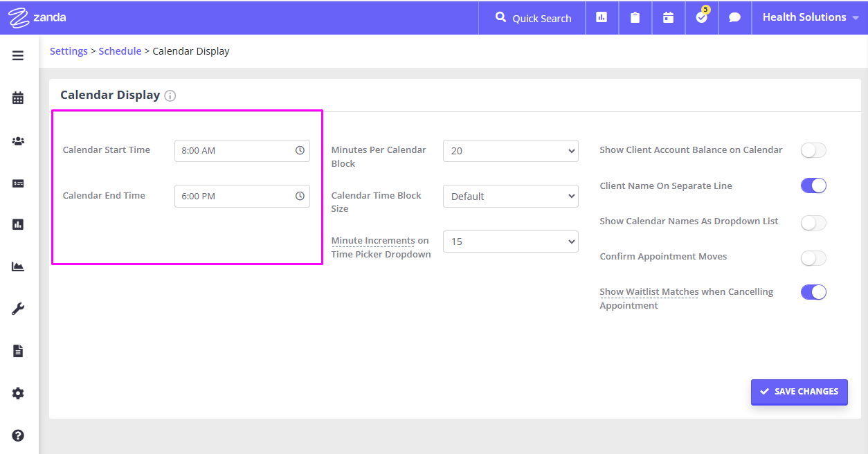Disable Client Name On Separate Line
This screenshot has height=454, width=868.
click(x=813, y=185)
